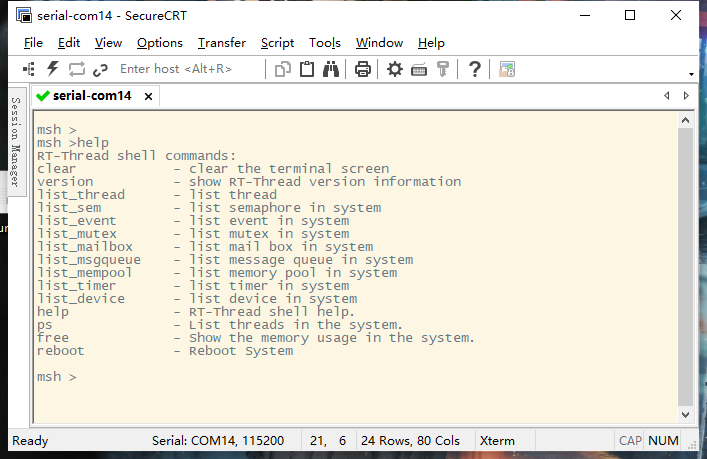Viewport: 707px width, 459px height.
Task: Click the Paste clipboard icon
Action: [x=307, y=69]
